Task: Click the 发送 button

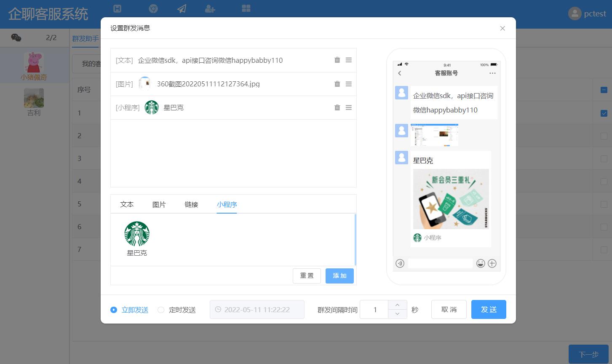Action: click(489, 310)
